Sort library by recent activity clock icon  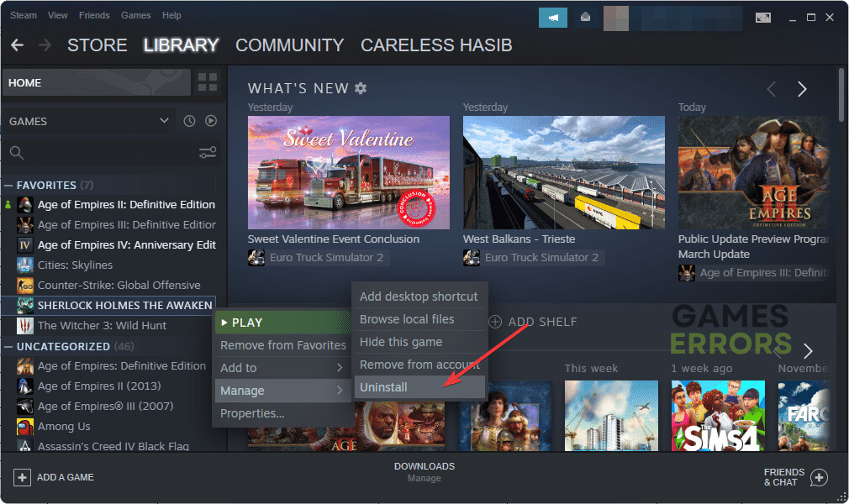click(189, 121)
